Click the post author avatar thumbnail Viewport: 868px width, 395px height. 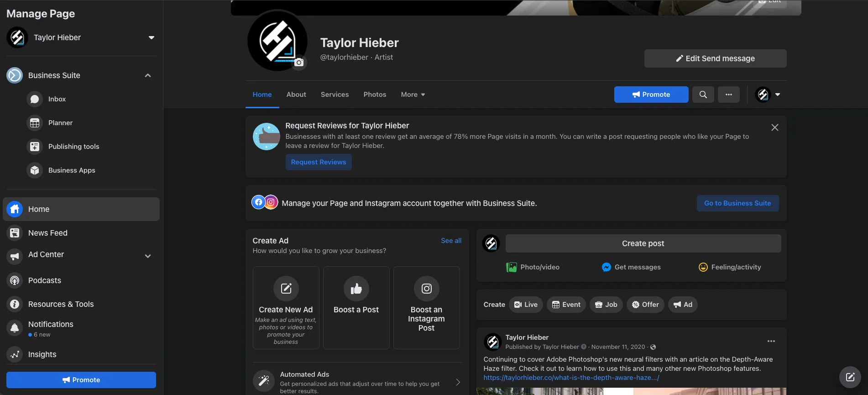(493, 342)
